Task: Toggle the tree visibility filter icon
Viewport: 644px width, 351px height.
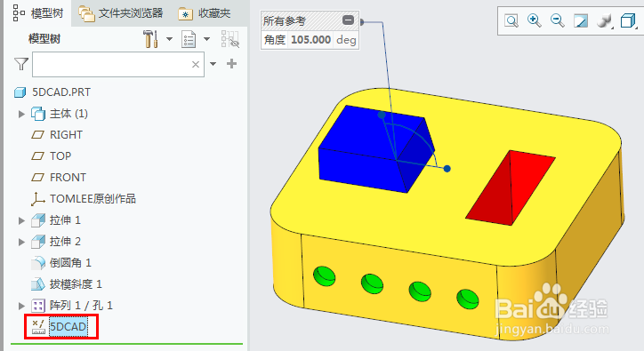Action: [x=230, y=39]
